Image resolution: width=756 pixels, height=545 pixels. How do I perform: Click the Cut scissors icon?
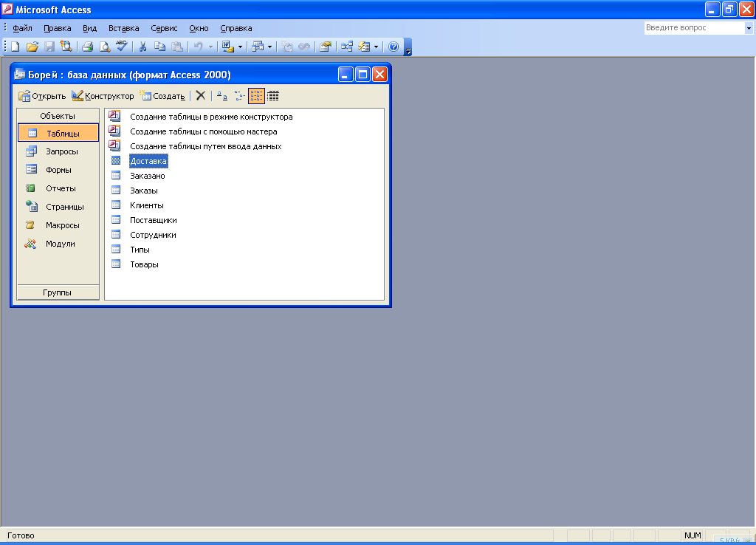[x=142, y=47]
